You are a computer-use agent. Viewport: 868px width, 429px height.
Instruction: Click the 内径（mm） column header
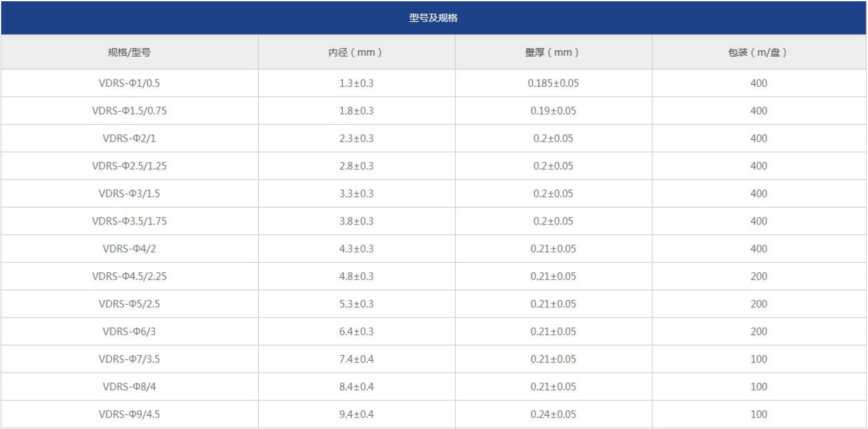point(356,53)
